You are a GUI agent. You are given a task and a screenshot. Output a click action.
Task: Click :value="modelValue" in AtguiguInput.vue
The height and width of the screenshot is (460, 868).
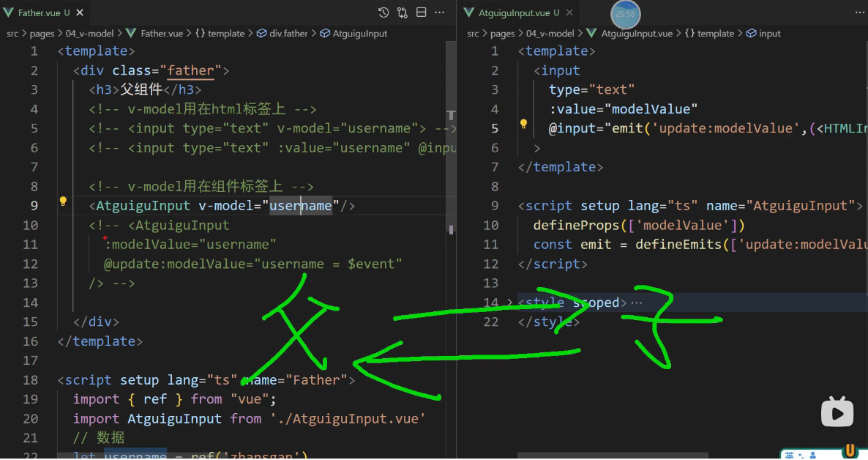(624, 109)
